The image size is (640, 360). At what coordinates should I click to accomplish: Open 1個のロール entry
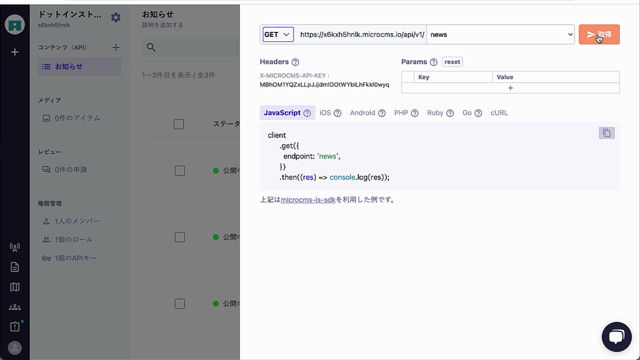pyautogui.click(x=68, y=240)
